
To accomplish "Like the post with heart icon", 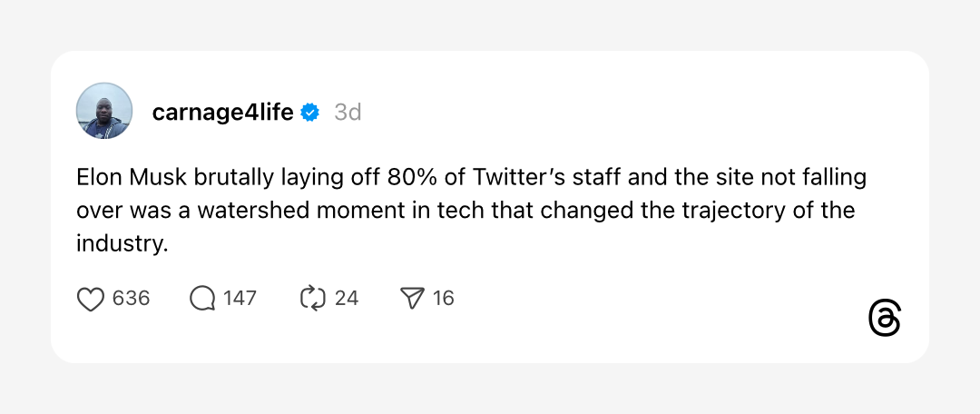I will (90, 299).
